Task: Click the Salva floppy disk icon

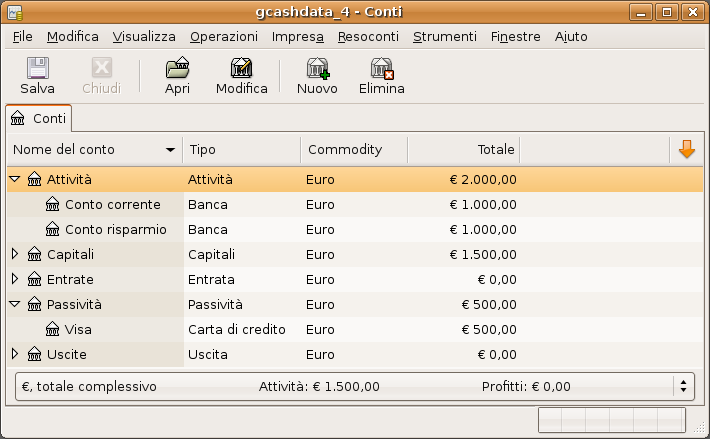Action: pyautogui.click(x=37, y=68)
